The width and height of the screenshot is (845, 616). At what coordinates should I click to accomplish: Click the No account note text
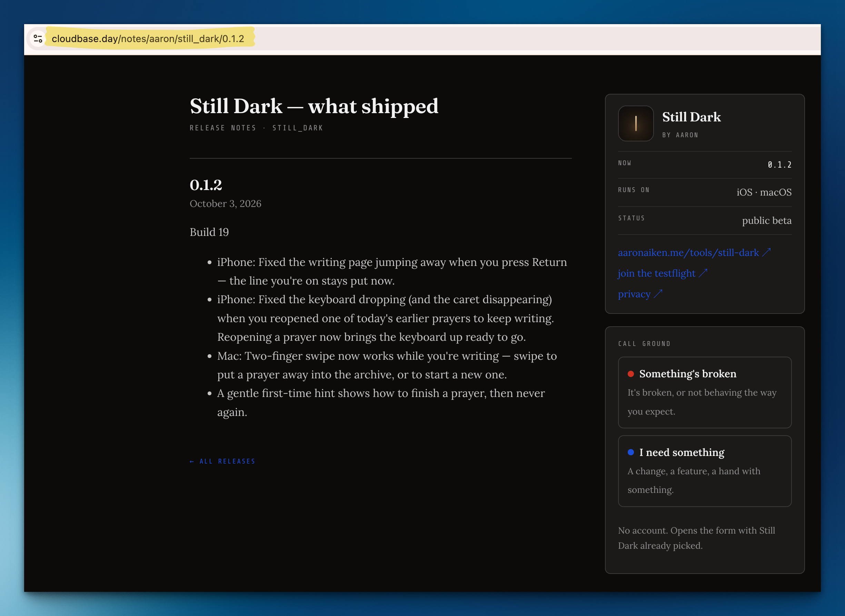click(x=696, y=538)
